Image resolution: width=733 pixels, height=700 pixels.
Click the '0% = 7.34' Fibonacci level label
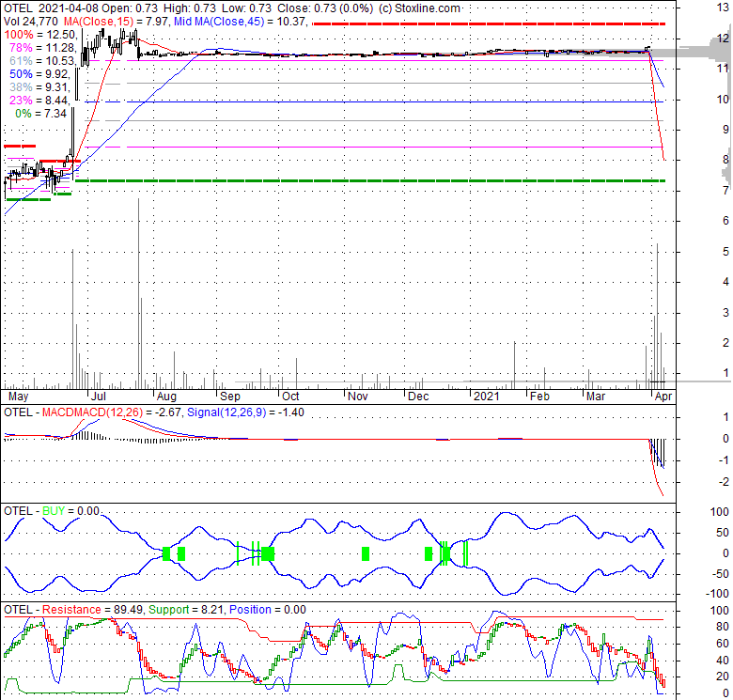(x=40, y=113)
